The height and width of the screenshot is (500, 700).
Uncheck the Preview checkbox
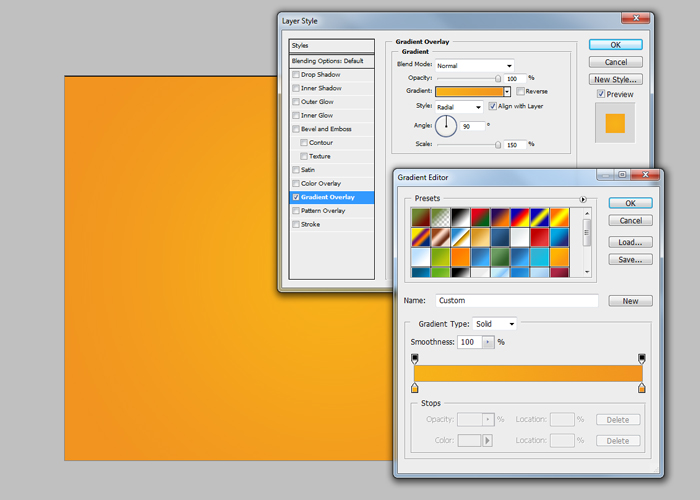pyautogui.click(x=600, y=95)
